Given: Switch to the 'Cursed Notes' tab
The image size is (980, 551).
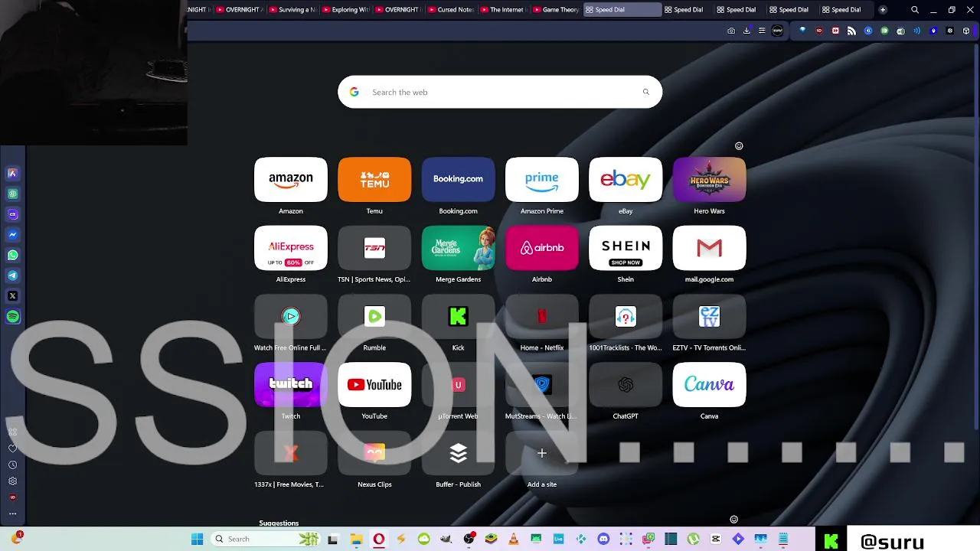Looking at the screenshot, I should point(450,10).
